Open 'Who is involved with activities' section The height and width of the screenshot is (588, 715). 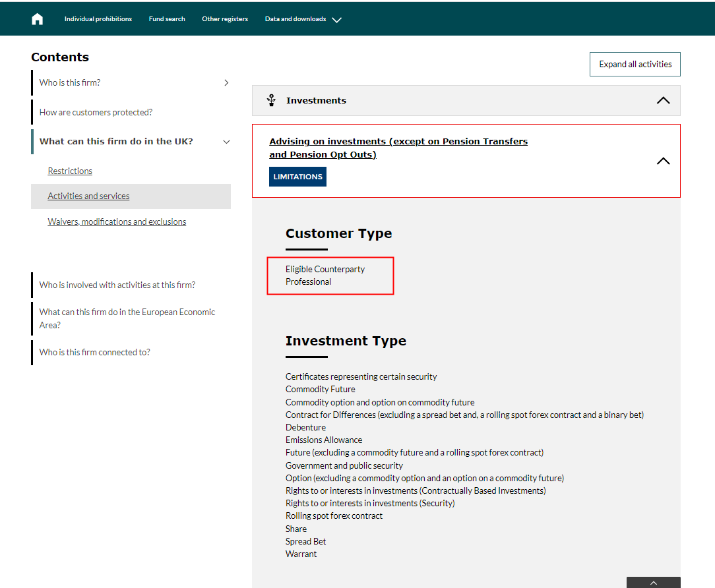[x=117, y=285]
